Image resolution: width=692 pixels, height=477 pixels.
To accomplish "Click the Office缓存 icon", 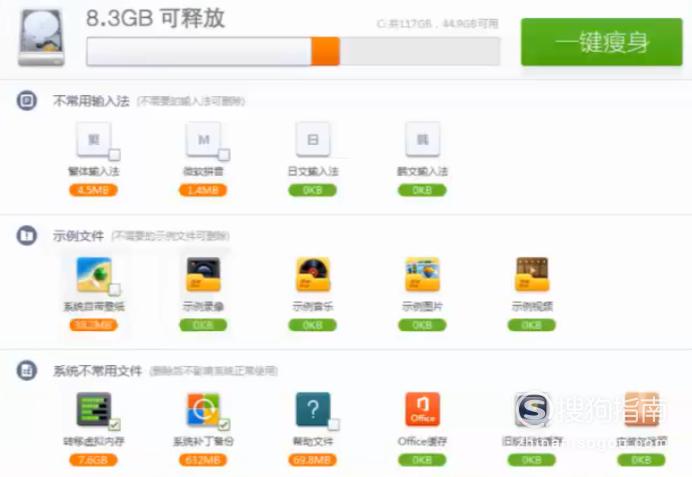I will click(x=422, y=409).
